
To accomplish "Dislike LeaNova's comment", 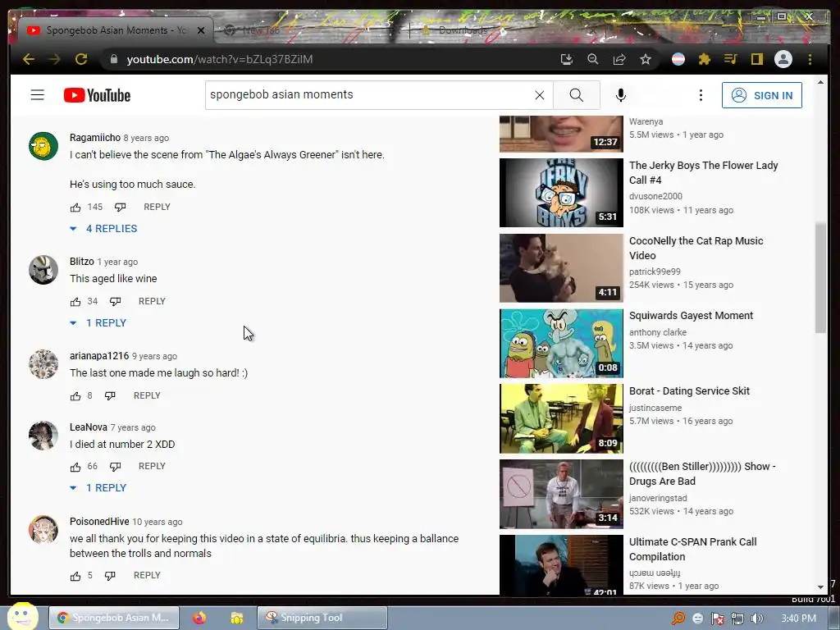I will click(115, 467).
